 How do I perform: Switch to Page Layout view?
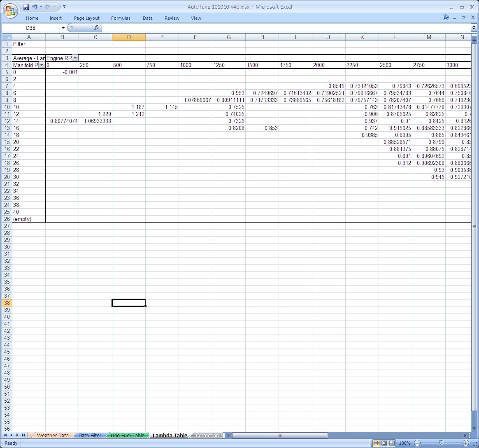(x=384, y=443)
